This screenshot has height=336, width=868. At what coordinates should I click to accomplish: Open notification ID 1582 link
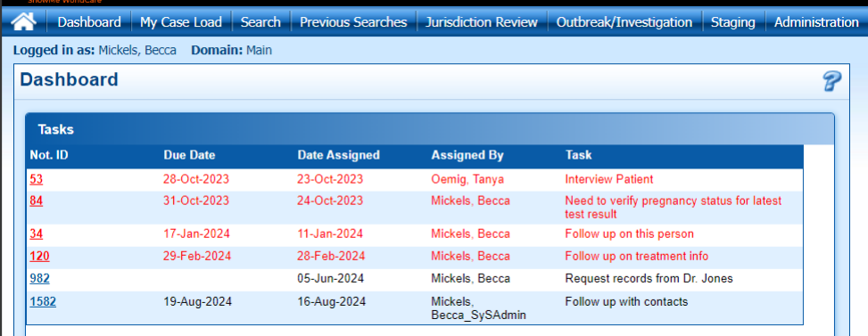[x=43, y=302]
